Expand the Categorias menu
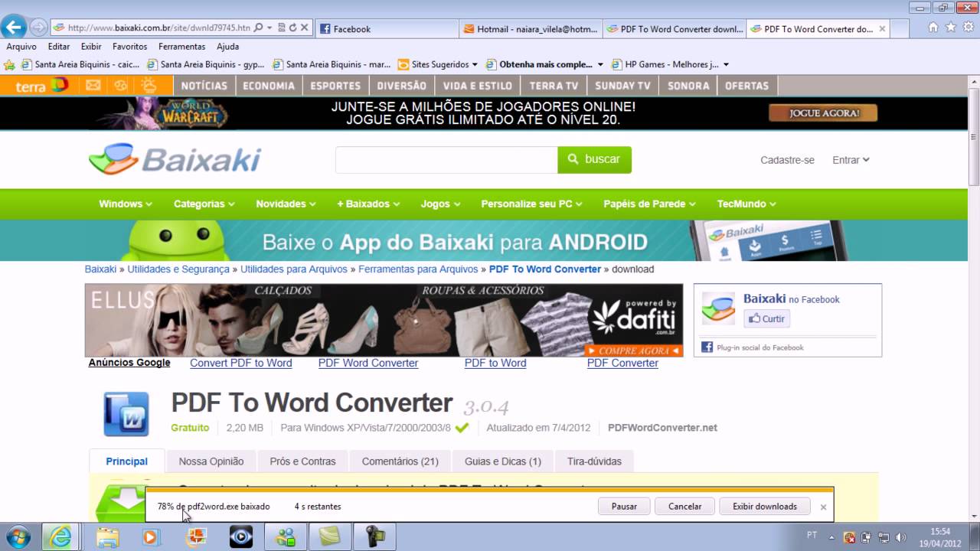 tap(204, 204)
